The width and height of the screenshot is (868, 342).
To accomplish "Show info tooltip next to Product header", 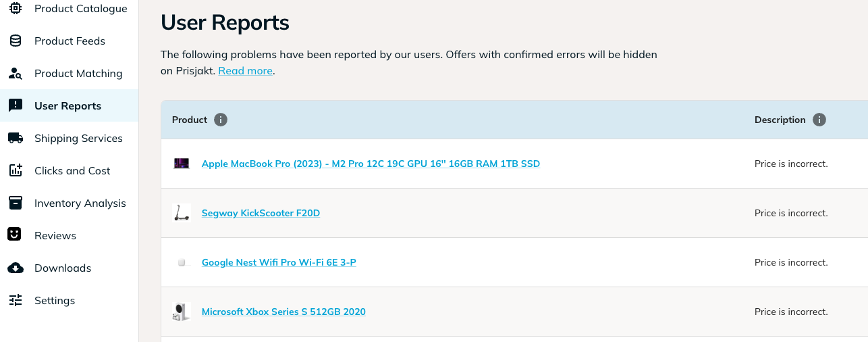I will coord(221,120).
